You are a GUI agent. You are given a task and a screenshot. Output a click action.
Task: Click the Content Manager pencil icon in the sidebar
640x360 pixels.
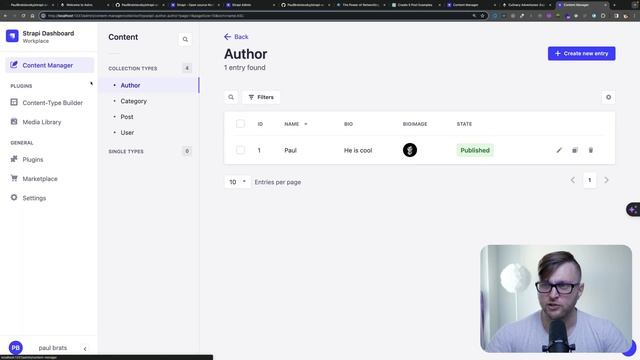14,64
